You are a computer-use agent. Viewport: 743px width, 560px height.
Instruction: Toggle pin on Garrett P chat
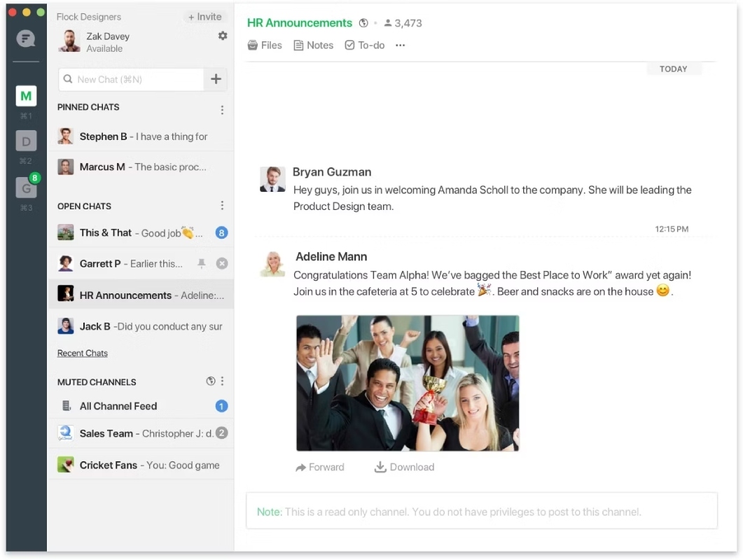(202, 263)
